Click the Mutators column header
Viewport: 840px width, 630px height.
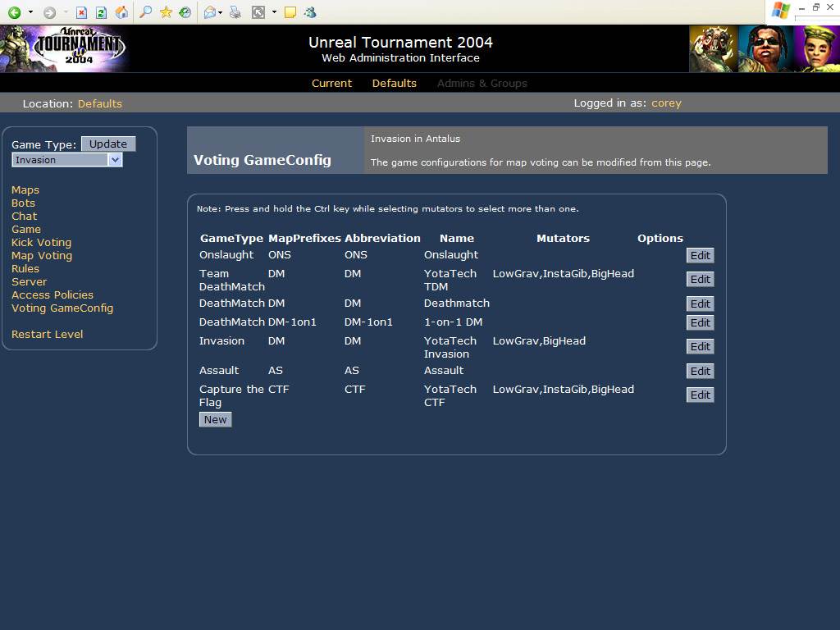click(x=563, y=239)
